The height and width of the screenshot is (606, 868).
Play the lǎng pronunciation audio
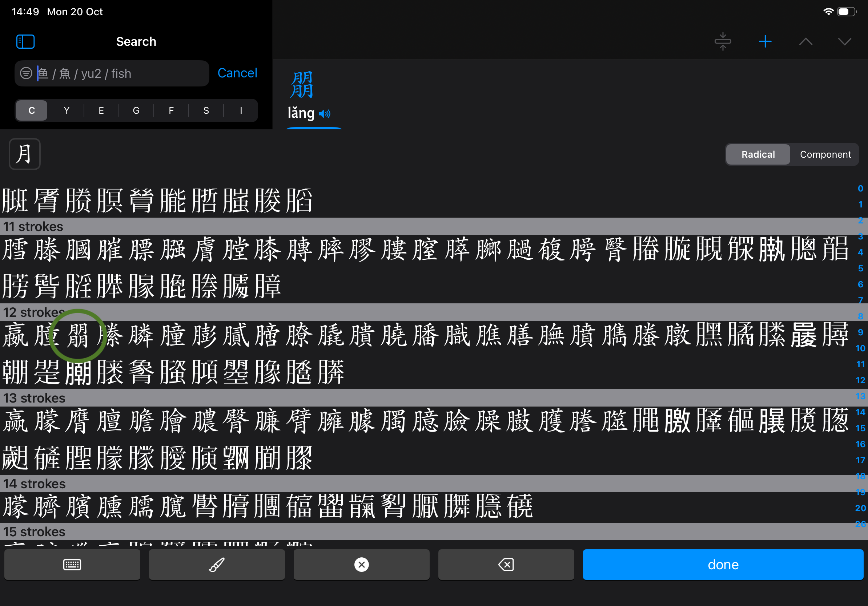[324, 114]
